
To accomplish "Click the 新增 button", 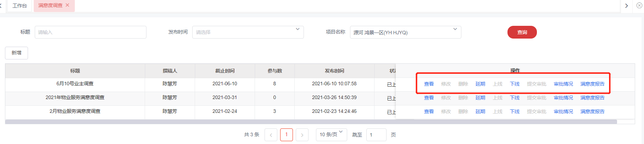I will (x=16, y=53).
